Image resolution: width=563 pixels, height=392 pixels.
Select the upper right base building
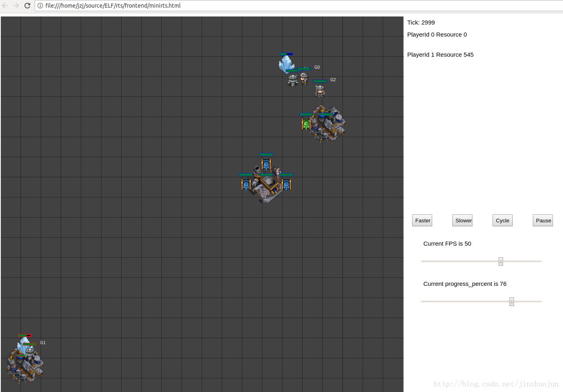[x=328, y=124]
